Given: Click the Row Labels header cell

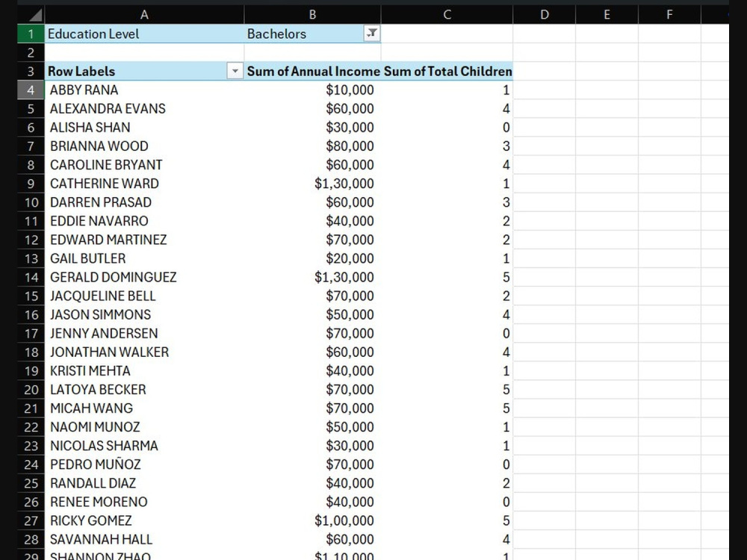Looking at the screenshot, I should tap(144, 72).
